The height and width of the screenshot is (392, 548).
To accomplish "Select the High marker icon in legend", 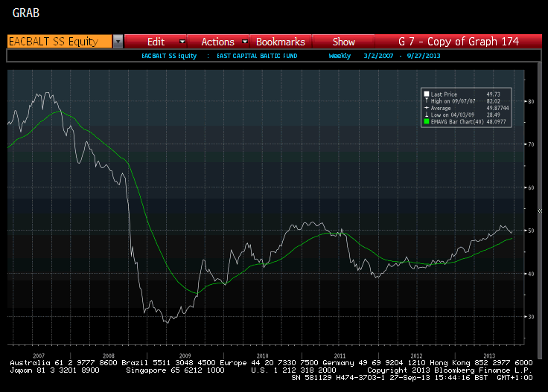I will tap(427, 101).
